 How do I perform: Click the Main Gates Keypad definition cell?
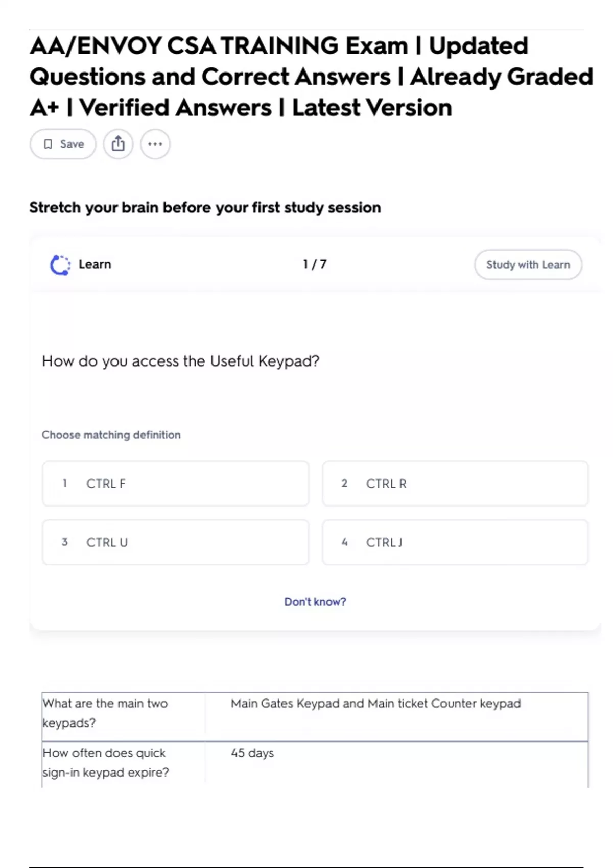375,704
